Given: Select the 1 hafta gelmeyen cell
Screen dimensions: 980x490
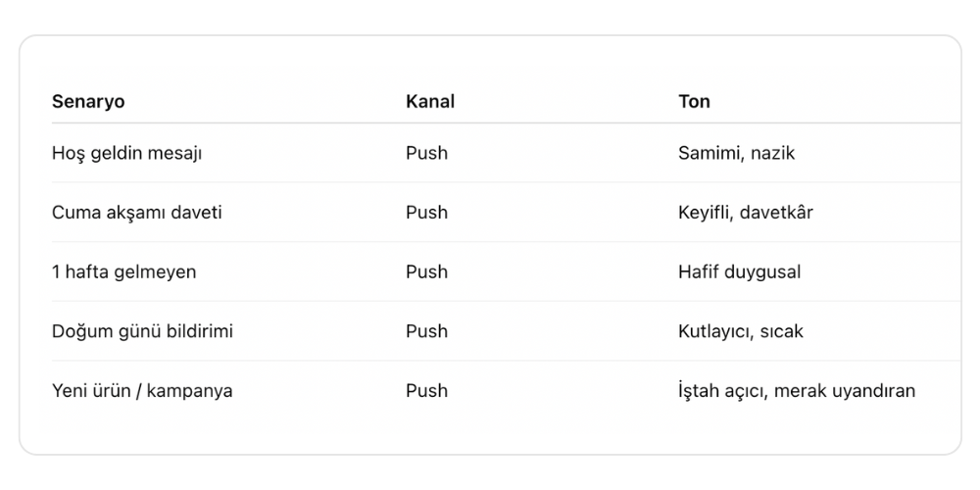Looking at the screenshot, I should 123,271.
